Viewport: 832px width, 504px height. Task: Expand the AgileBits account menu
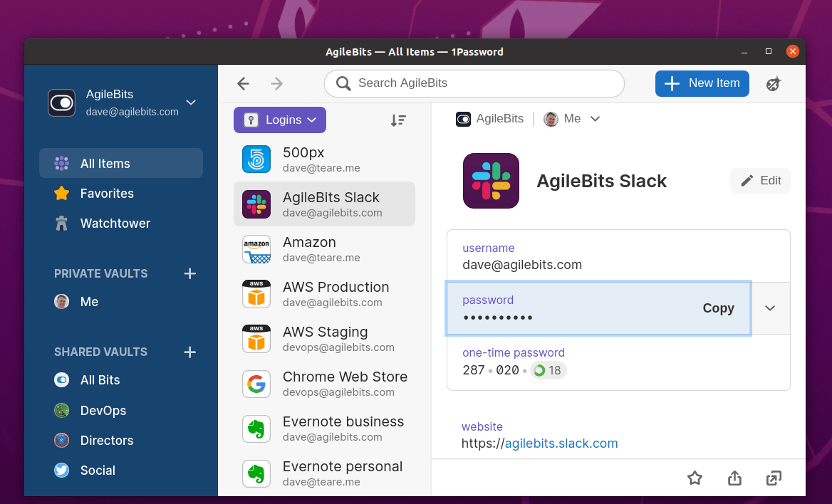190,102
